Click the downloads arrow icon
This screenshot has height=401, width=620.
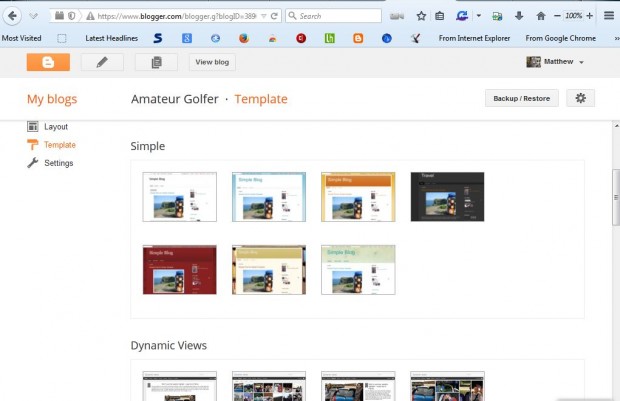coord(518,16)
